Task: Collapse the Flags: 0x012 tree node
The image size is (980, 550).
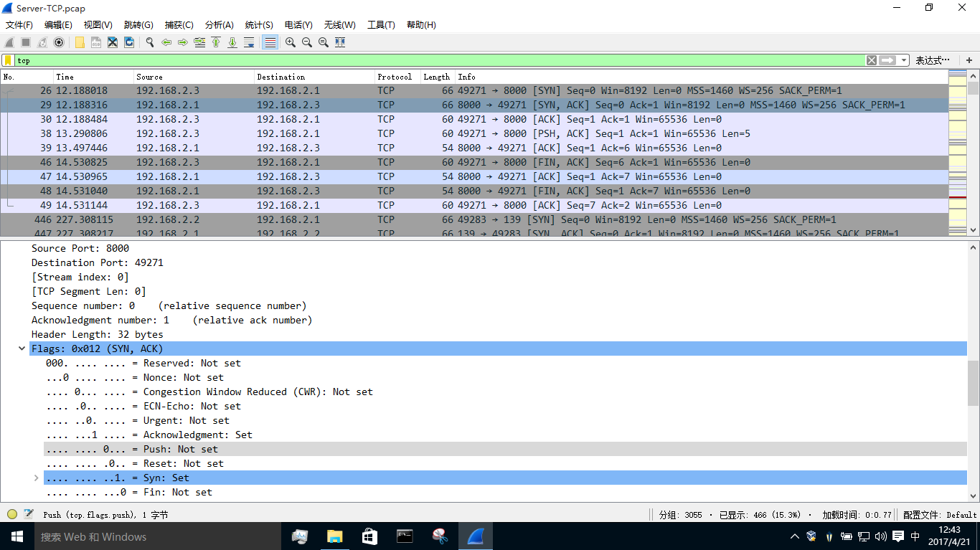Action: 22,349
